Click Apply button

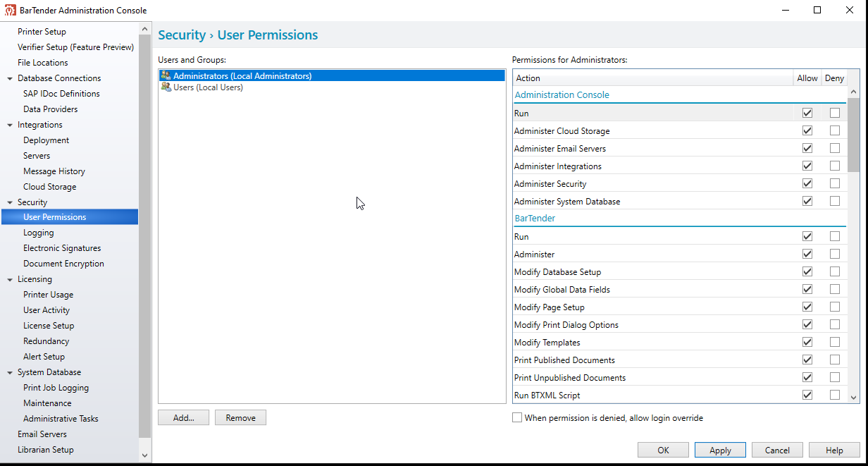pyautogui.click(x=720, y=450)
